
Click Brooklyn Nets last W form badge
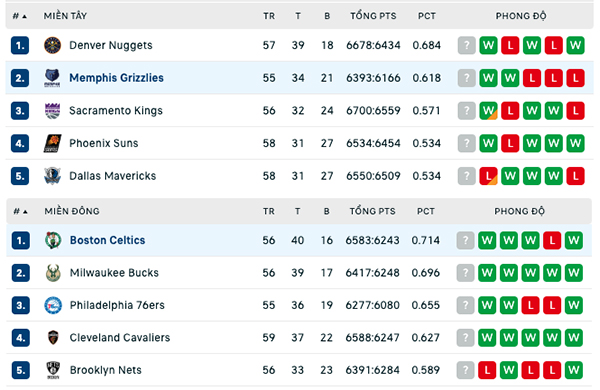tap(574, 370)
